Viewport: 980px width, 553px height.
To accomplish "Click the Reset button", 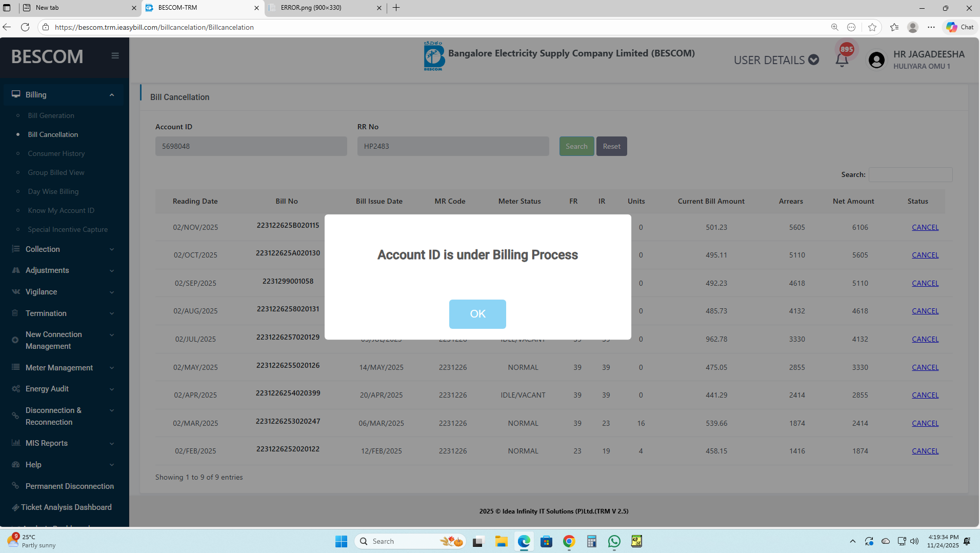I will coord(611,146).
